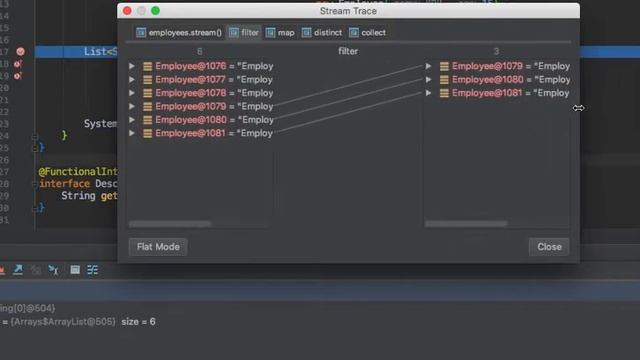
Task: Expand Employee@1080 in left list
Action: click(x=132, y=120)
